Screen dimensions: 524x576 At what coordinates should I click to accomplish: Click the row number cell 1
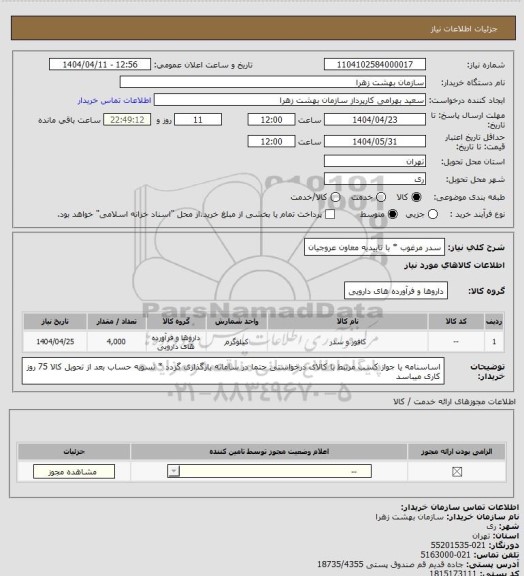click(x=494, y=342)
